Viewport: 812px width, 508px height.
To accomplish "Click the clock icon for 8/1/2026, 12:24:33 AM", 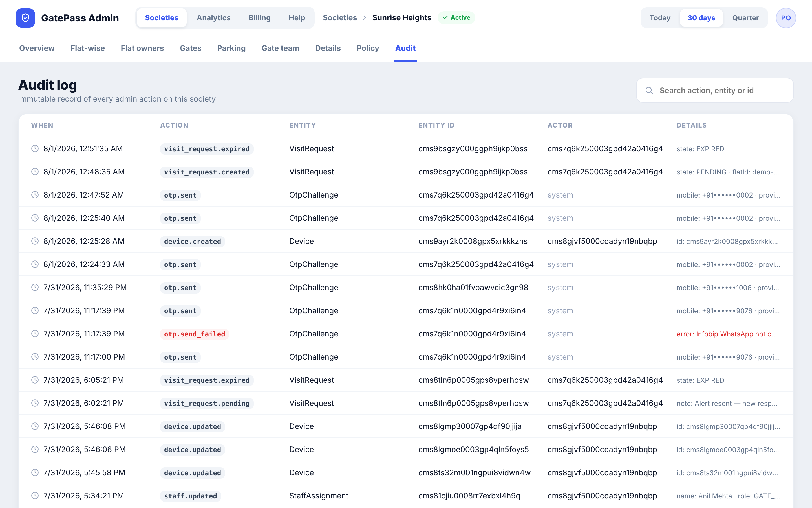I will pyautogui.click(x=35, y=264).
